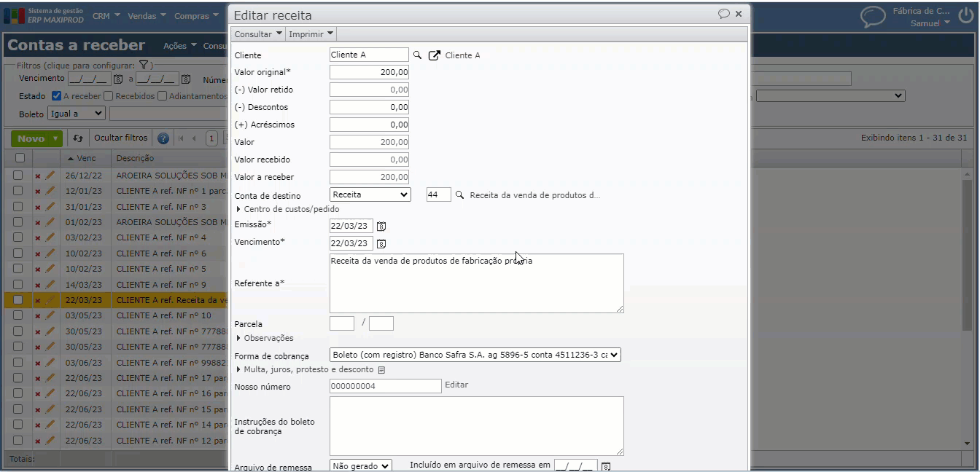Check the Recebidos checkbox

108,95
